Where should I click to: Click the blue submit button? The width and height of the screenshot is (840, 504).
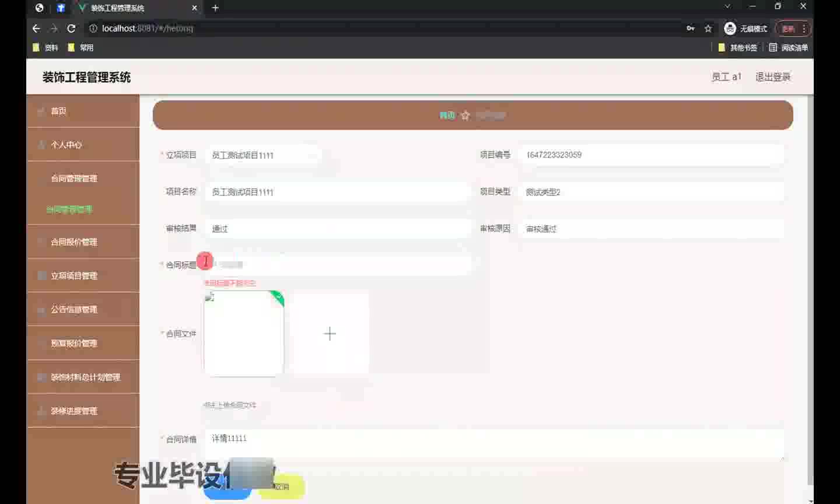click(227, 488)
